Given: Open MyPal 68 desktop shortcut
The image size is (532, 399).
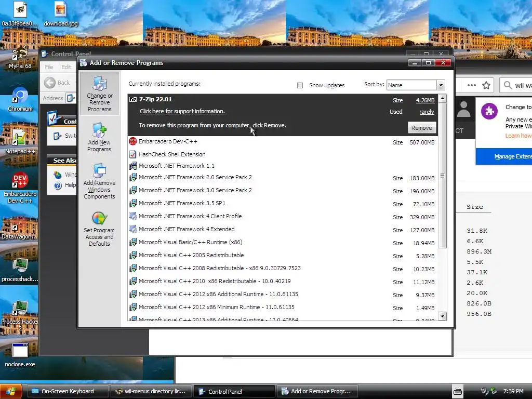Looking at the screenshot, I should [x=20, y=58].
